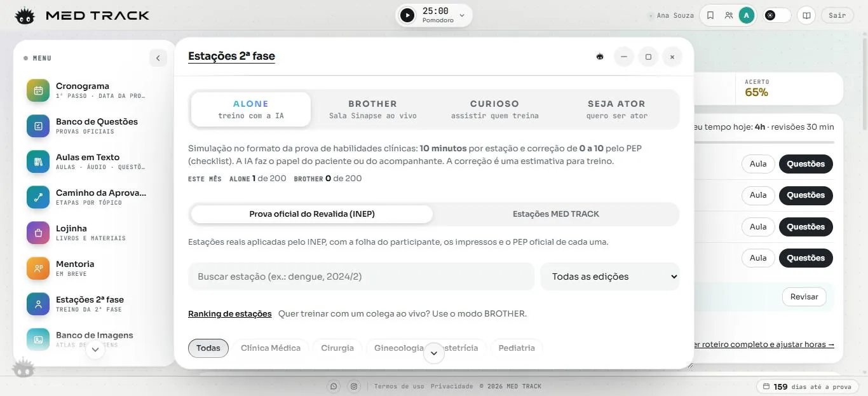Filter stations by Pediatria
Screen dimensions: 868x396
tap(517, 348)
